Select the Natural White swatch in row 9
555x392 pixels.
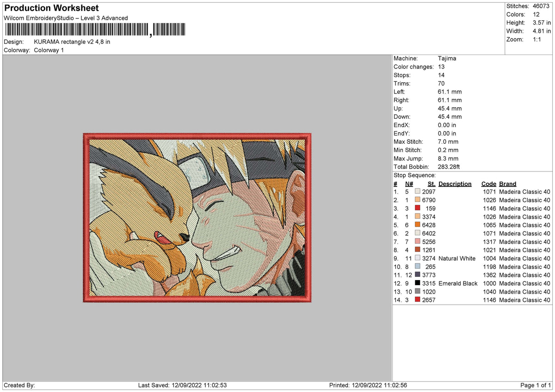(x=418, y=258)
